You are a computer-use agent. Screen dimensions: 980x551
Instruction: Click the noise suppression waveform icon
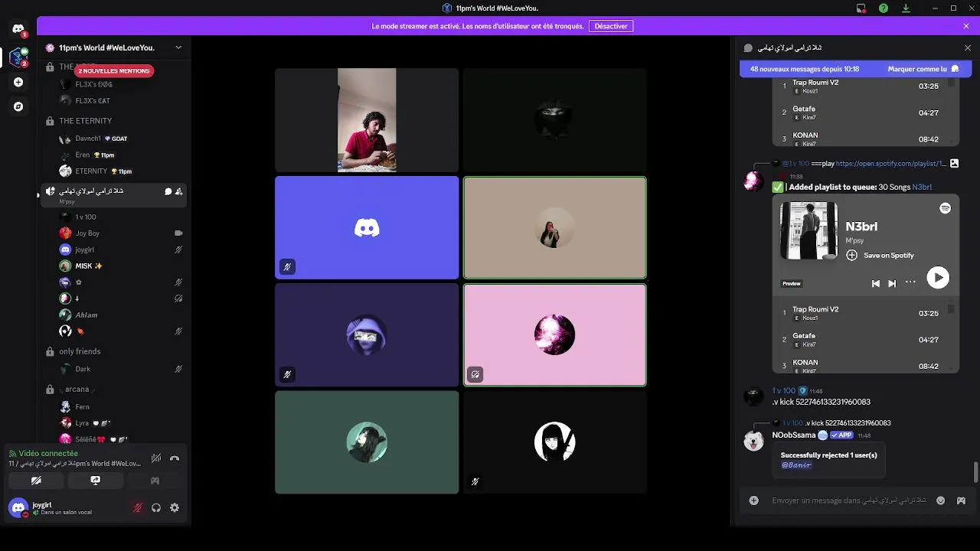[x=156, y=458]
